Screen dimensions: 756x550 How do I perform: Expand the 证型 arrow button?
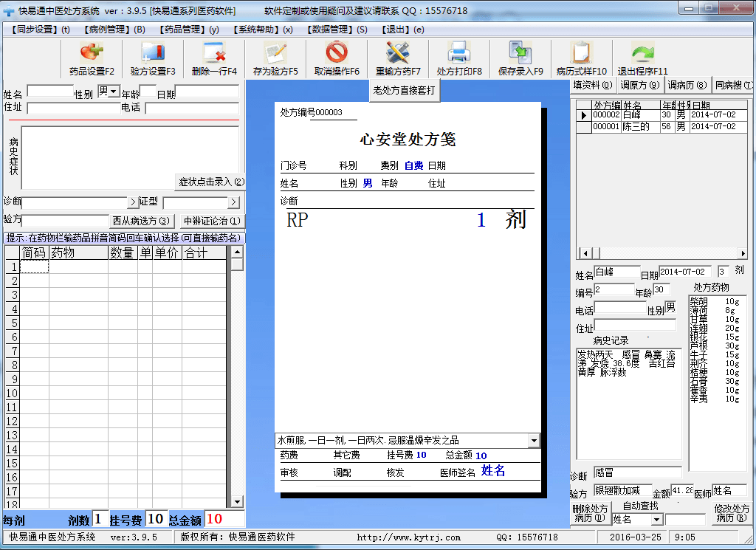pyautogui.click(x=233, y=202)
